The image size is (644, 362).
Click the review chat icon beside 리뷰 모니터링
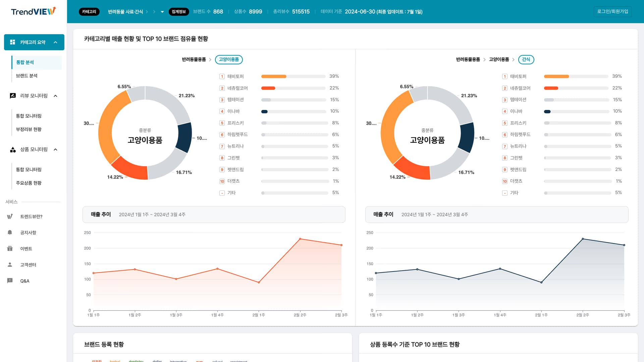click(x=13, y=96)
